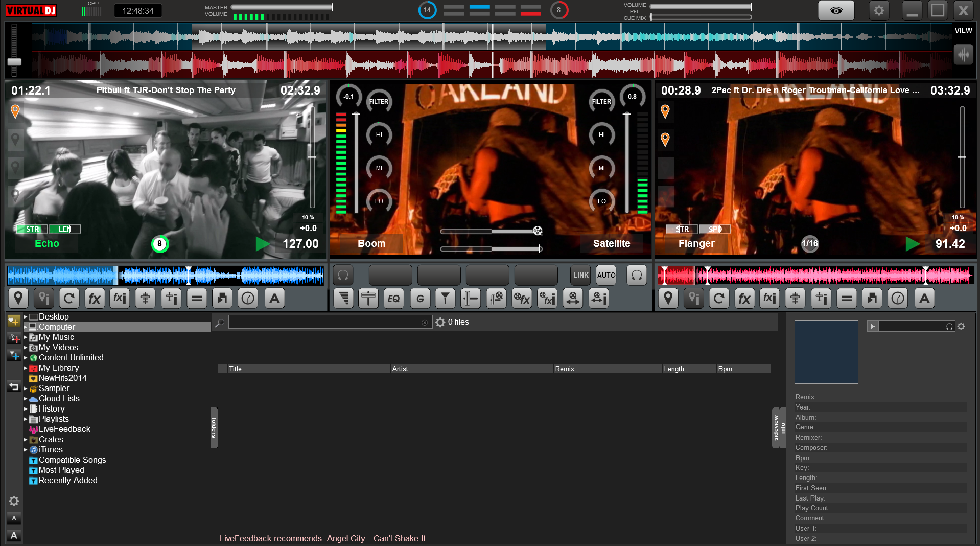Select the cue point (hotcue) pad on left deck
Screen dimensions: 980x546
tap(18, 298)
